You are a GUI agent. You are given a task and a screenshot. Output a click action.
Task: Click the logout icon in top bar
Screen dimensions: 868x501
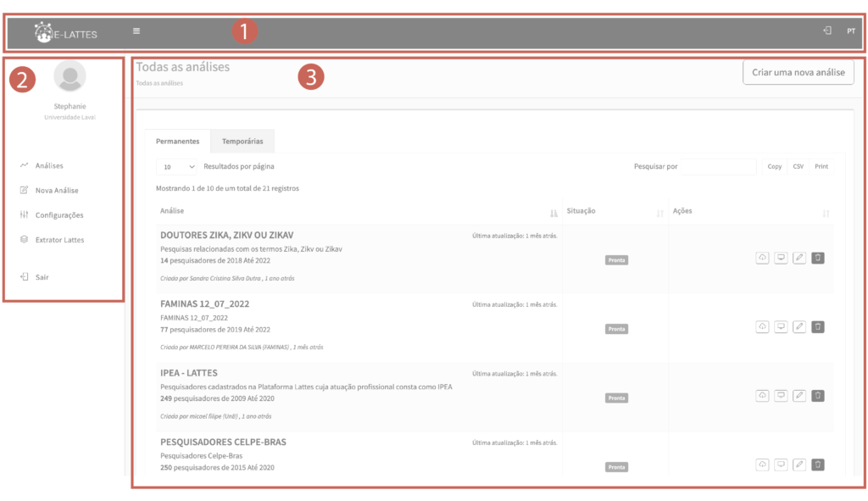[x=826, y=31]
